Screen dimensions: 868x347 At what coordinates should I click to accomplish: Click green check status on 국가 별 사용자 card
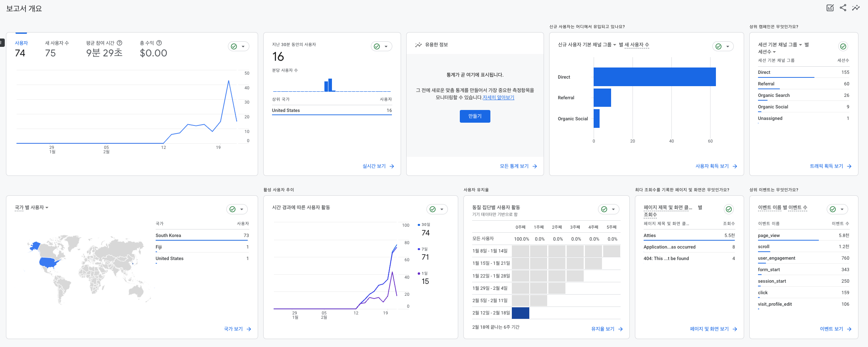(232, 209)
